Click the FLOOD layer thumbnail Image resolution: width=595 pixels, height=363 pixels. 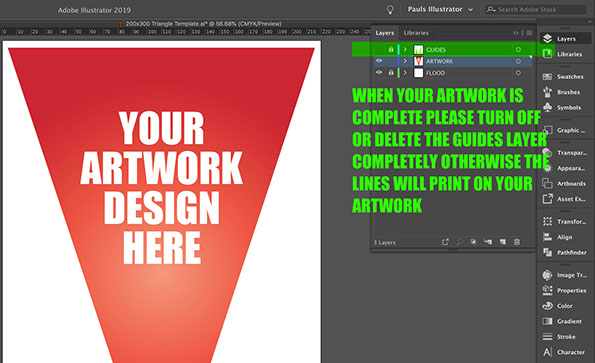(419, 73)
